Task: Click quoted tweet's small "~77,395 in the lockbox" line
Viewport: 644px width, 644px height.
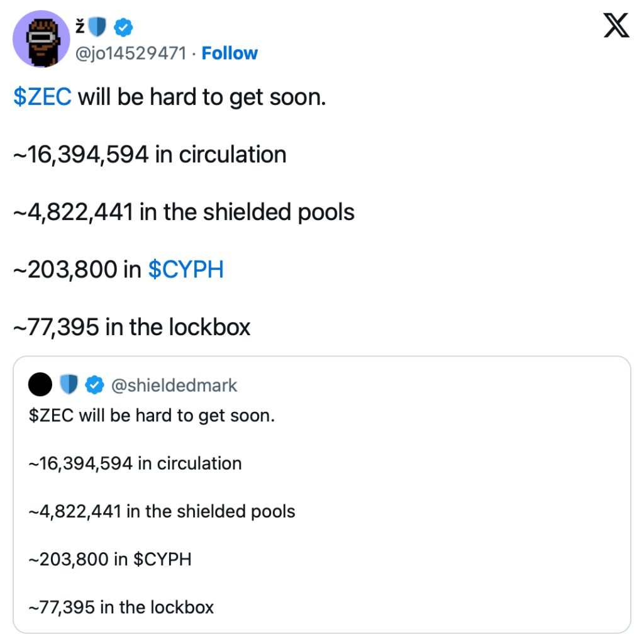Action: 121,607
